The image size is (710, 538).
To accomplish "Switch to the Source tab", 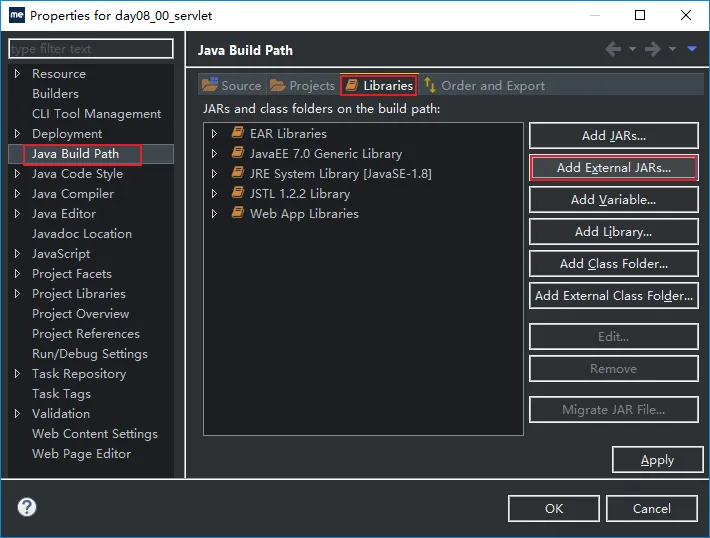I will point(232,85).
